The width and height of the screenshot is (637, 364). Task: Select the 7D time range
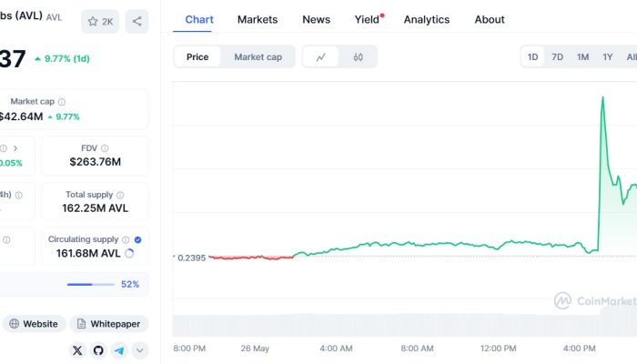[557, 57]
